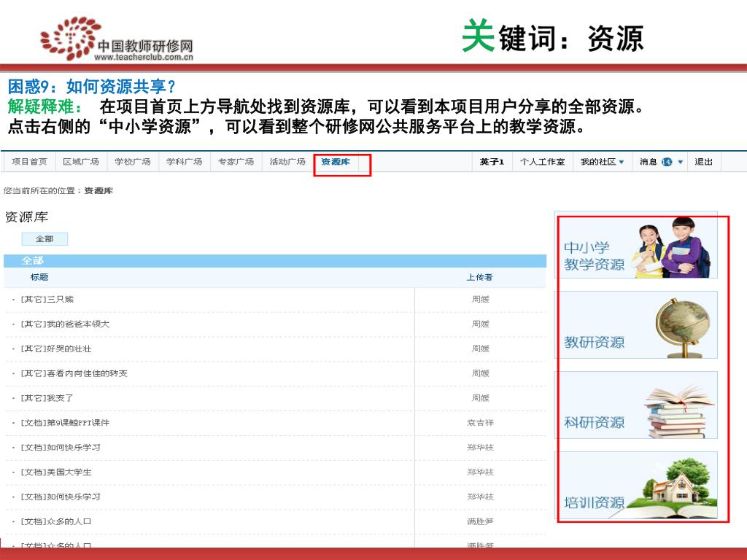Image resolution: width=747 pixels, height=560 pixels.
Task: Open the 科研资源 books banner
Action: coord(638,405)
